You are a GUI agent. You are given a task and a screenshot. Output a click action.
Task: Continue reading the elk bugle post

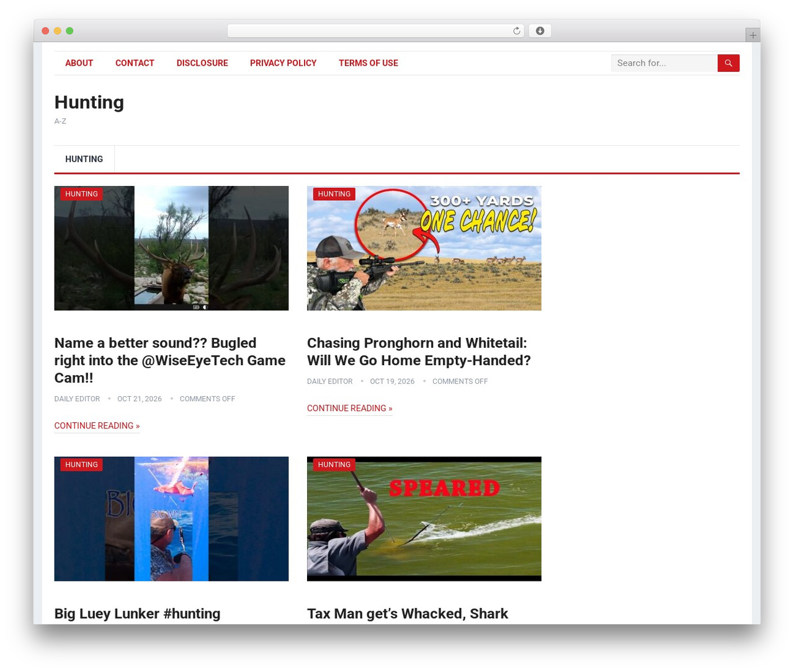(97, 426)
